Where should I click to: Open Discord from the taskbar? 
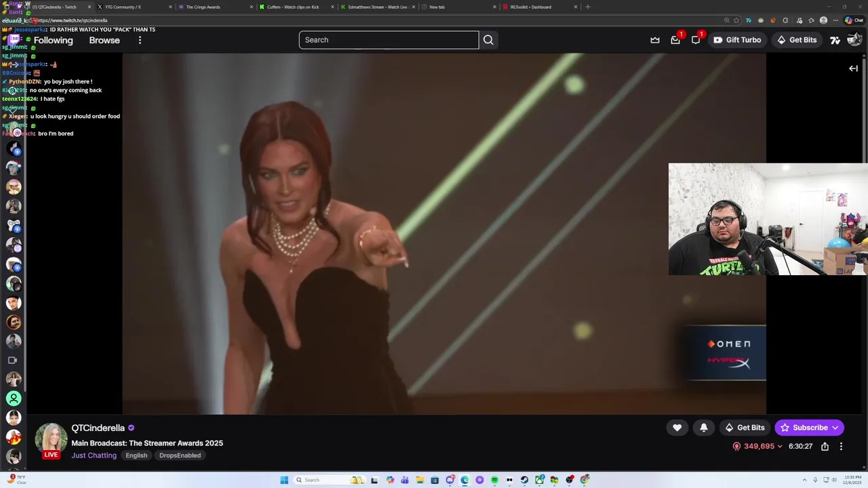pos(450,480)
